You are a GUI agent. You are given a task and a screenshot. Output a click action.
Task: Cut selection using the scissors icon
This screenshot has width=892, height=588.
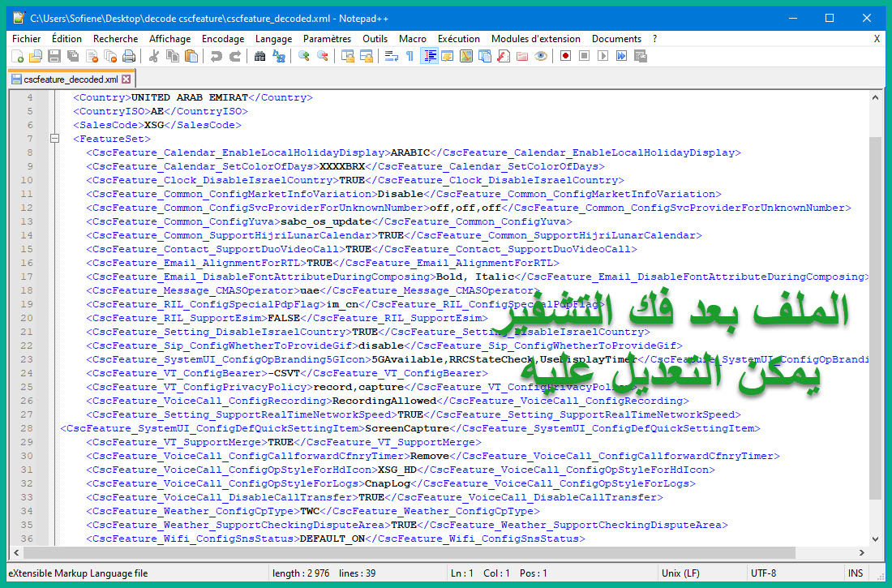[153, 56]
